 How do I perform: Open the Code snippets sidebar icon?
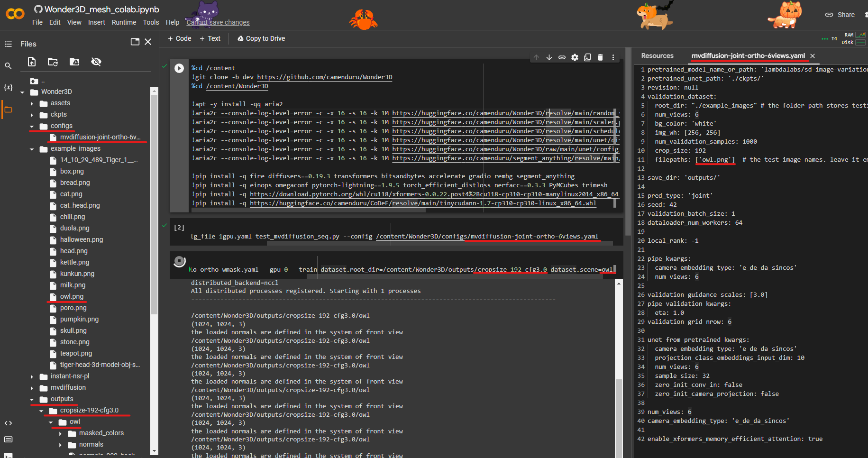click(x=8, y=423)
